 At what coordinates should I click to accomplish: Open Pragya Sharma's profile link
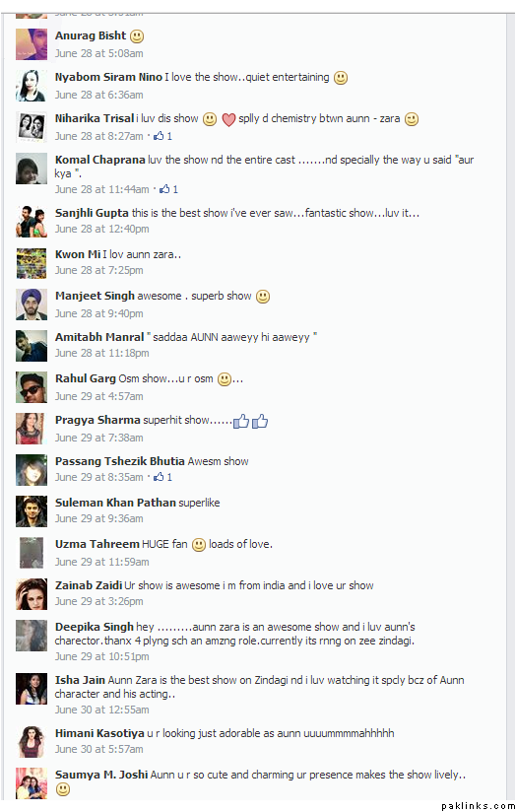tap(97, 420)
